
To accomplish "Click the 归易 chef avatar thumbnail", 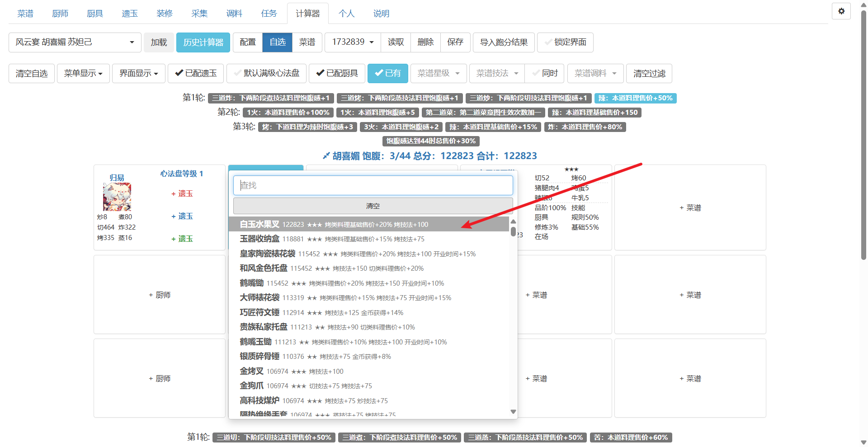I will [117, 197].
